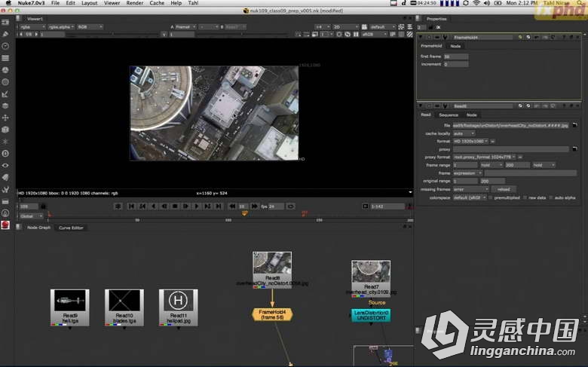
Task: Open the Deep nodes icon
Action: [x=5, y=153]
